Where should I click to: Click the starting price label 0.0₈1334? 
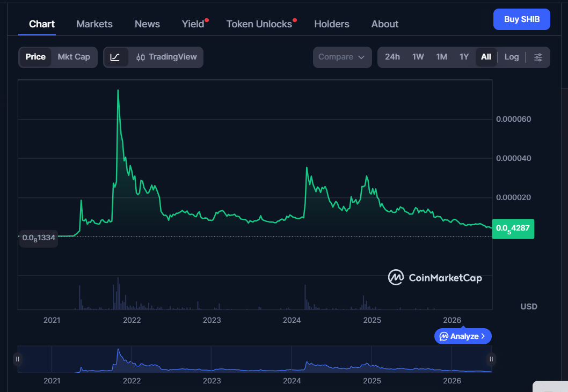pos(39,238)
